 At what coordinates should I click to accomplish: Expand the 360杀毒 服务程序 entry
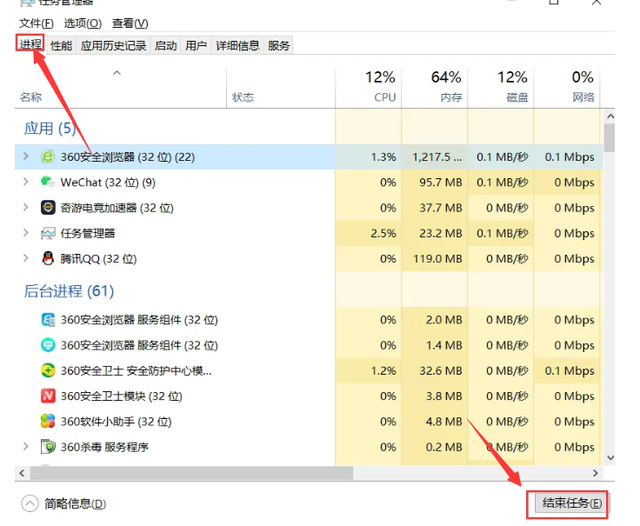[26, 446]
